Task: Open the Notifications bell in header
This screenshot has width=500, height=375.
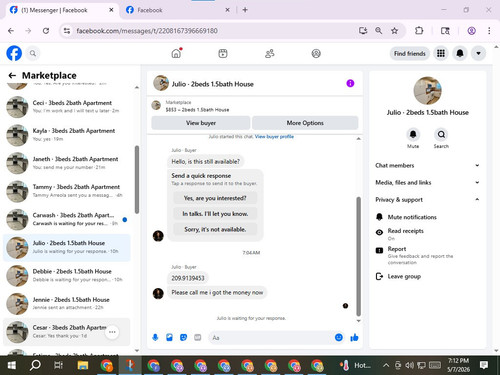Action: [460, 53]
